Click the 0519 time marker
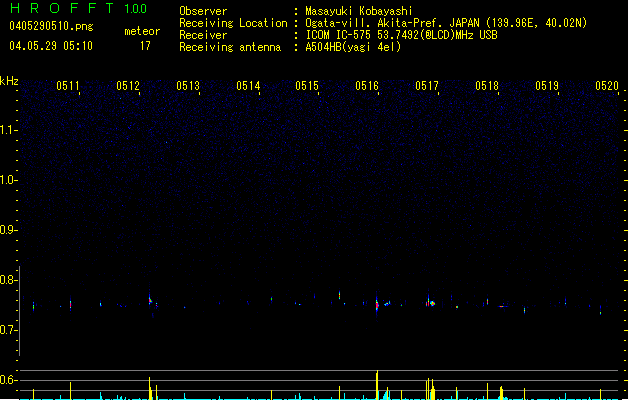Image resolution: width=629 pixels, height=400 pixels. [547, 86]
